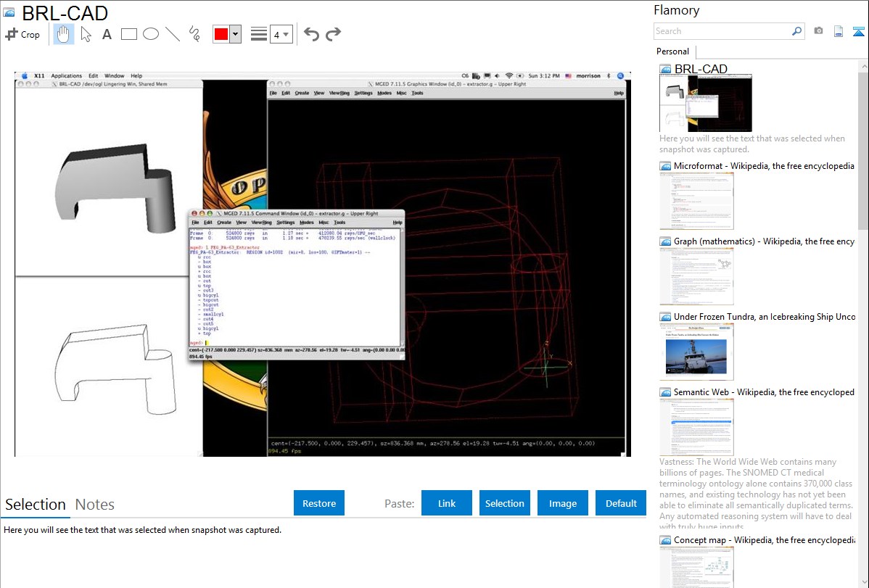Open the Selection tab
The width and height of the screenshot is (869, 588).
[x=36, y=505]
